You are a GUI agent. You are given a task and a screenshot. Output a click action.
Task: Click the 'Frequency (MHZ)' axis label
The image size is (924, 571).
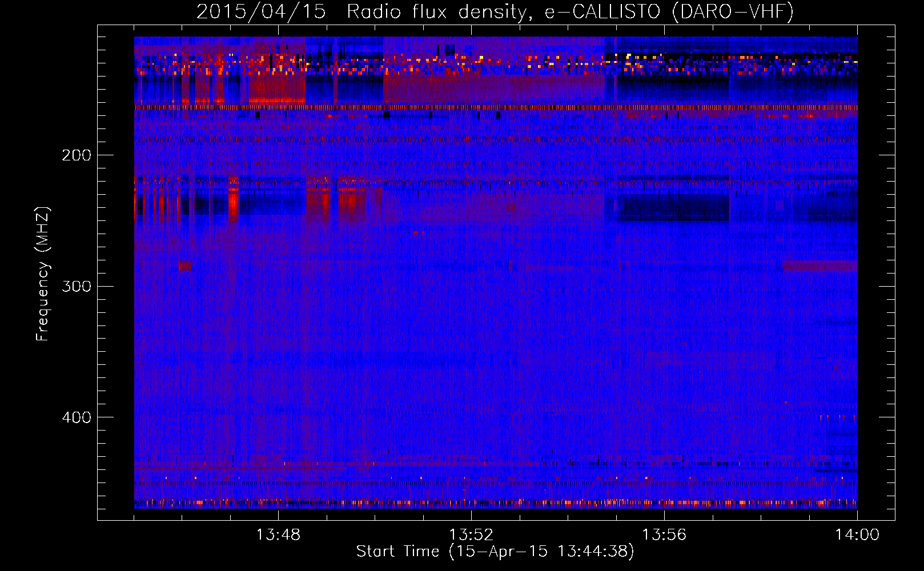43,274
